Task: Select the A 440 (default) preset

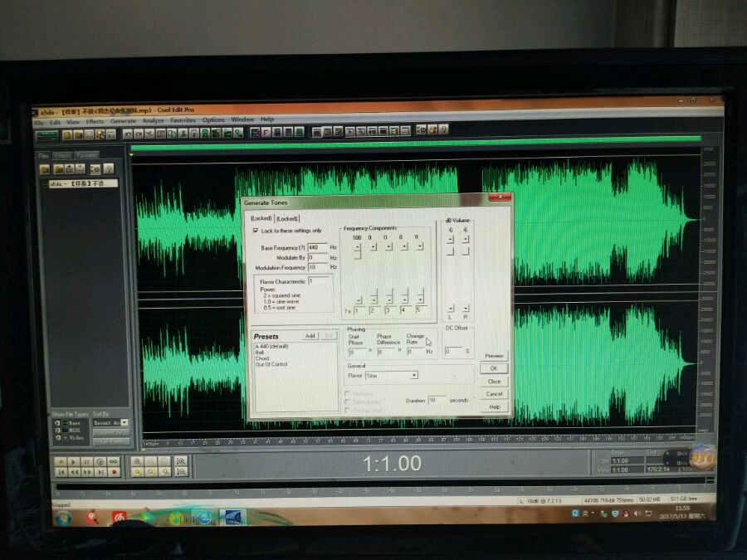Action: click(x=271, y=346)
